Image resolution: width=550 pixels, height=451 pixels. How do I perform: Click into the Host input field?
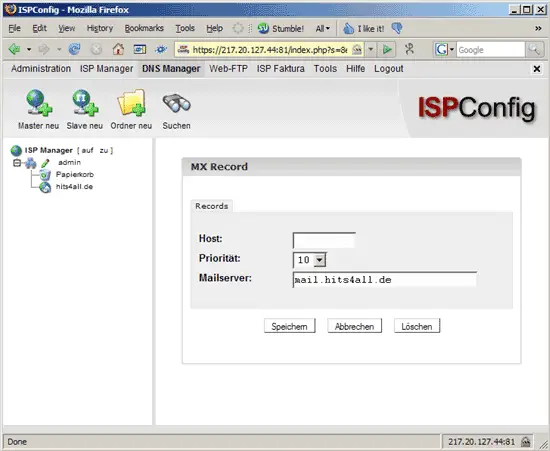coord(324,240)
